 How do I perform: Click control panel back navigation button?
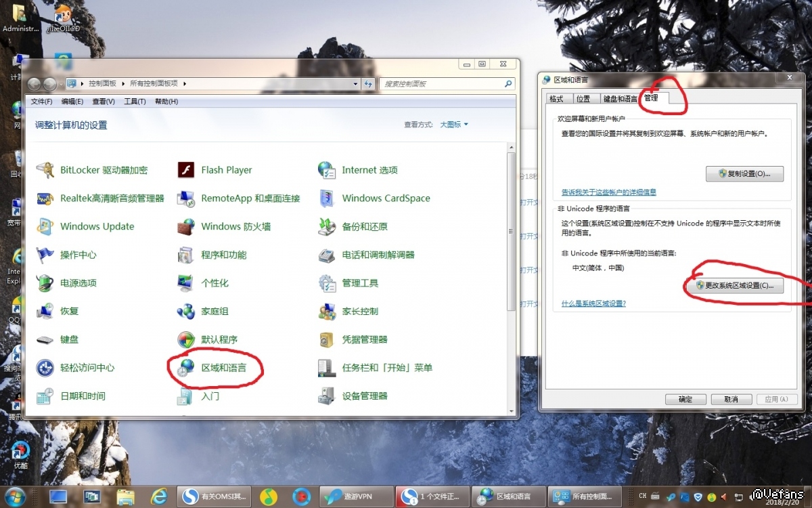[33, 84]
